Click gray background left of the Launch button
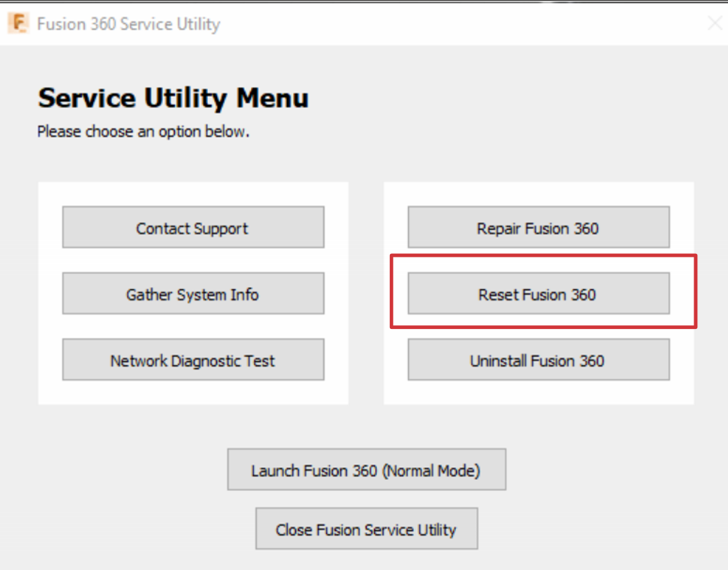728x570 pixels. click(x=113, y=470)
